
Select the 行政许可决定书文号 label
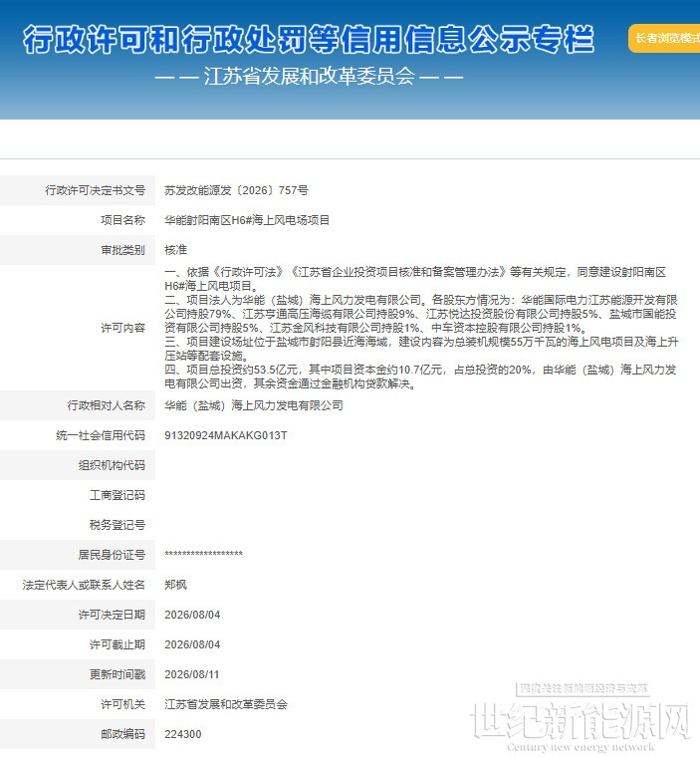point(96,190)
